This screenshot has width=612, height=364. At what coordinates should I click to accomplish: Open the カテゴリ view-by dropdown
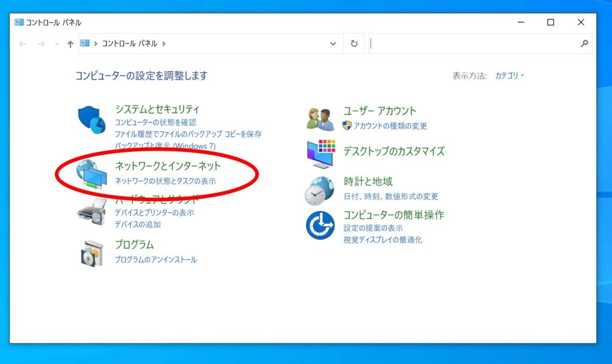[509, 75]
